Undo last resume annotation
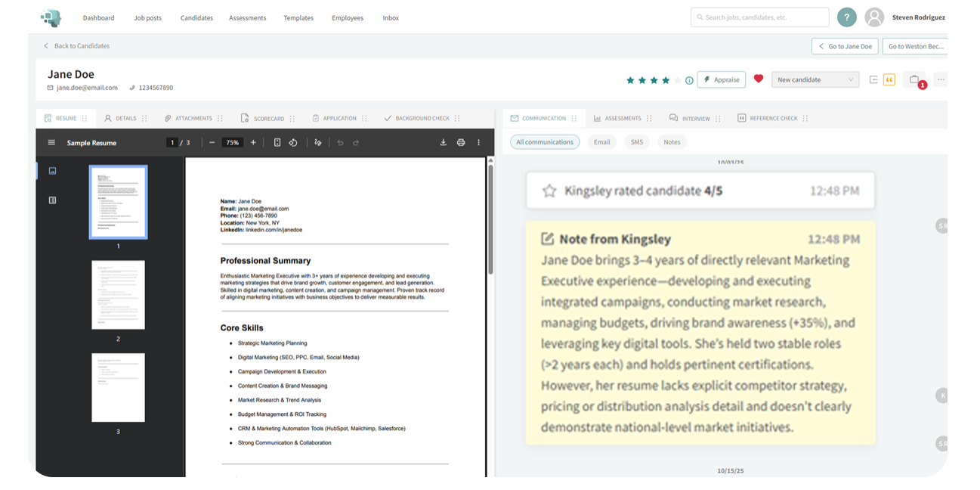The height and width of the screenshot is (490, 980). click(x=340, y=142)
